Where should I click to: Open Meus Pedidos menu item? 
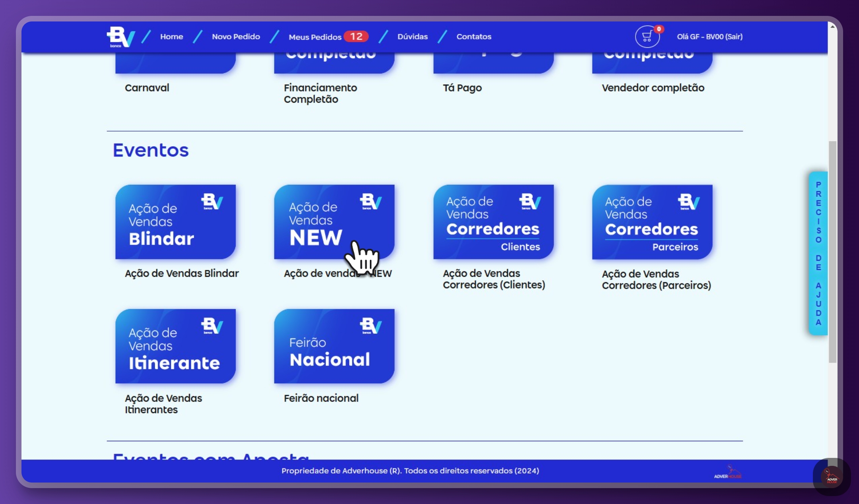click(315, 37)
